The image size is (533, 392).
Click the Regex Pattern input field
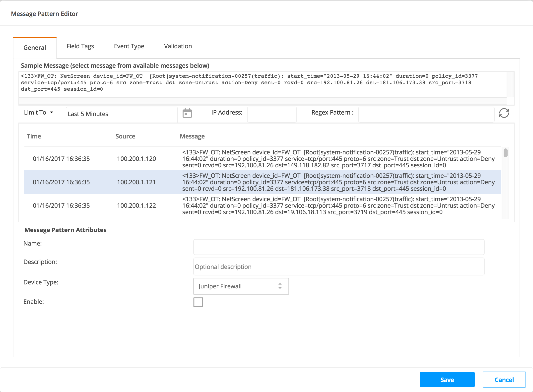click(x=426, y=114)
